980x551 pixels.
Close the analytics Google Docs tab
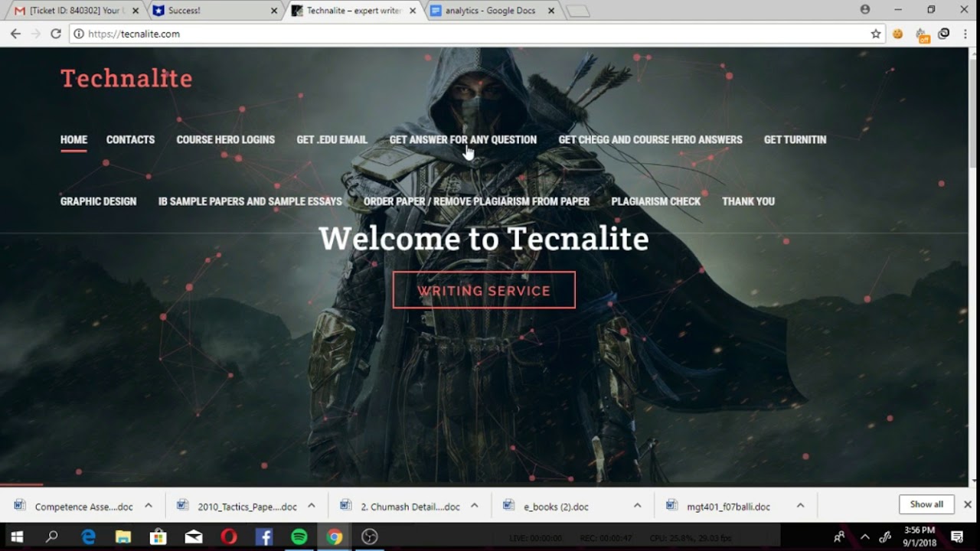click(552, 11)
